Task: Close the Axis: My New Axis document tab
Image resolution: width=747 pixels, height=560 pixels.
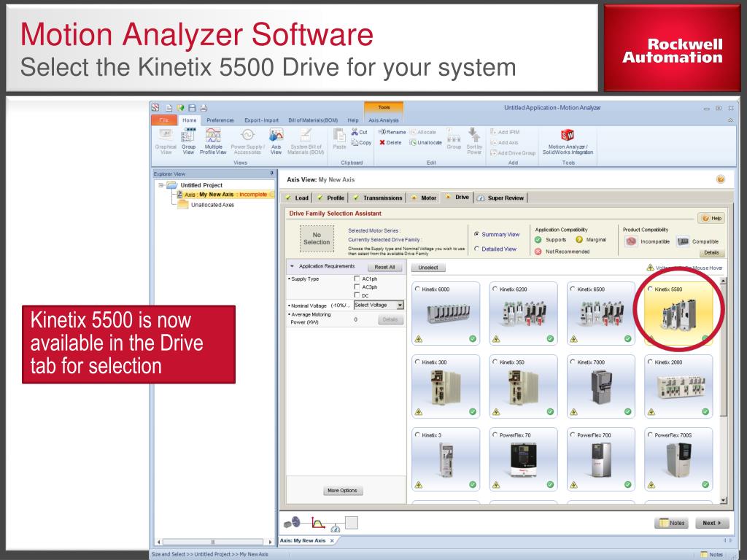Action: (332, 540)
